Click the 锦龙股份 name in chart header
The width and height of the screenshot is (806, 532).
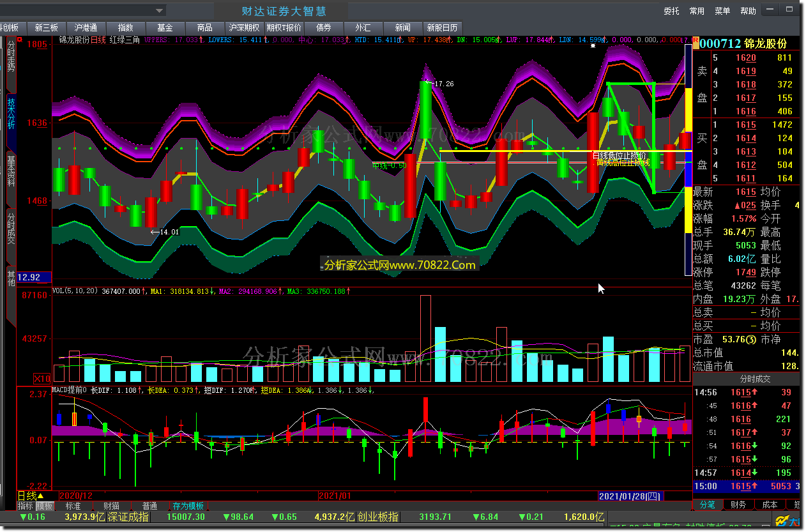tap(74, 40)
